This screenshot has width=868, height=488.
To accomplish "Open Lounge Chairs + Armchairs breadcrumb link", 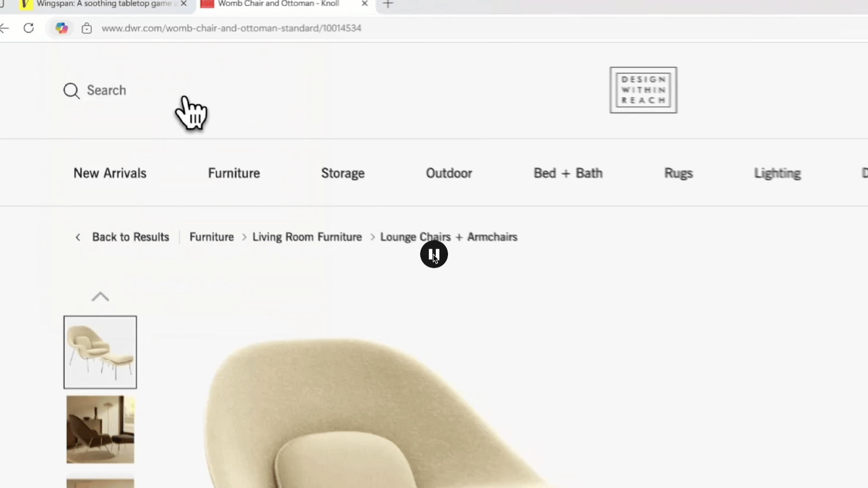I will tap(448, 237).
